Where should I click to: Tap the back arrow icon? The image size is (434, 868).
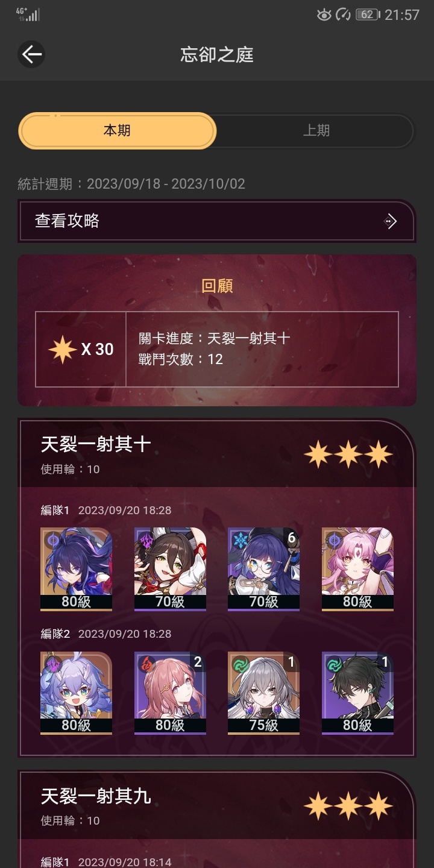[x=31, y=54]
